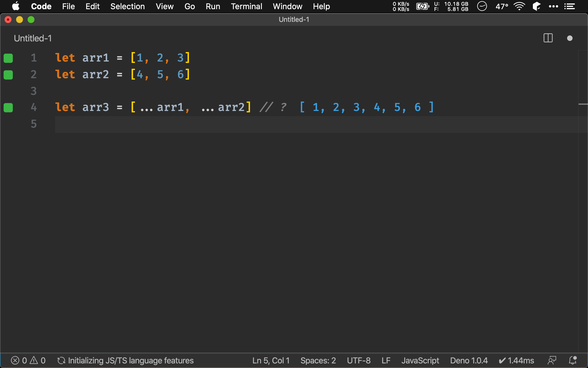588x368 pixels.
Task: Click the split editor right icon
Action: [x=548, y=38]
